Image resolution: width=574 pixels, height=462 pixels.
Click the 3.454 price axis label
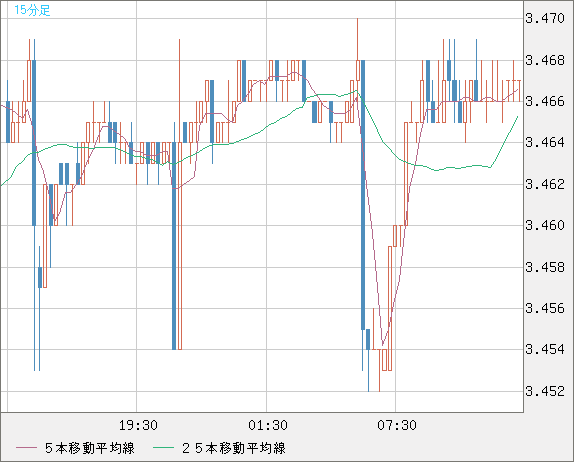(545, 349)
